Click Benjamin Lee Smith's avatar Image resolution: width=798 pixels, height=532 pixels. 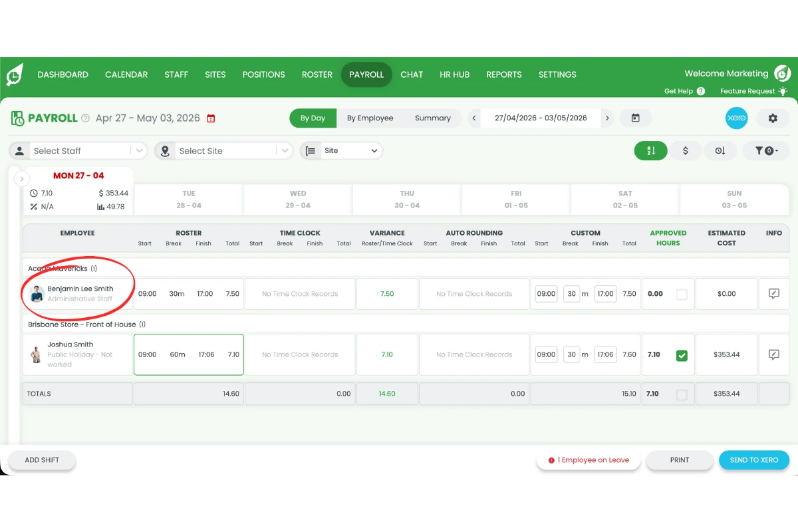point(37,294)
